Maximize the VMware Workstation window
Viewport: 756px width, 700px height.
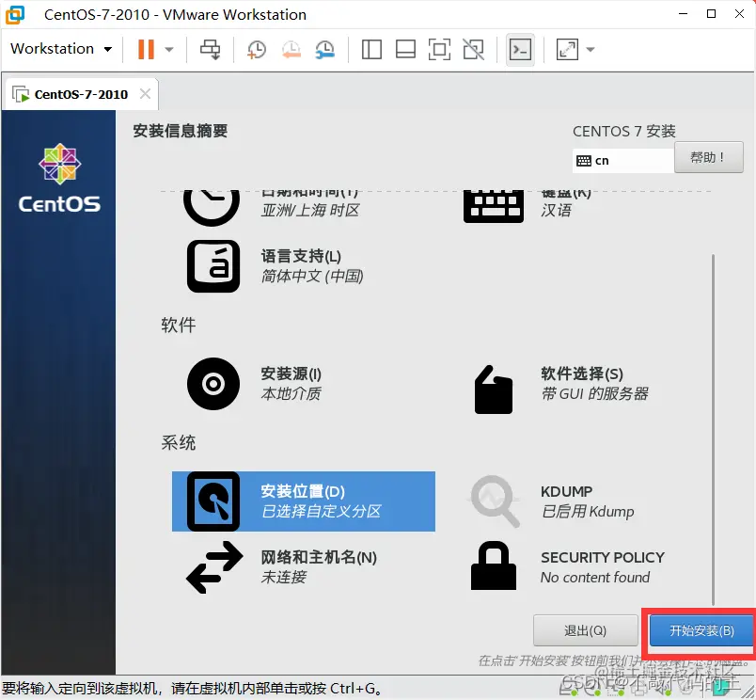(x=711, y=14)
